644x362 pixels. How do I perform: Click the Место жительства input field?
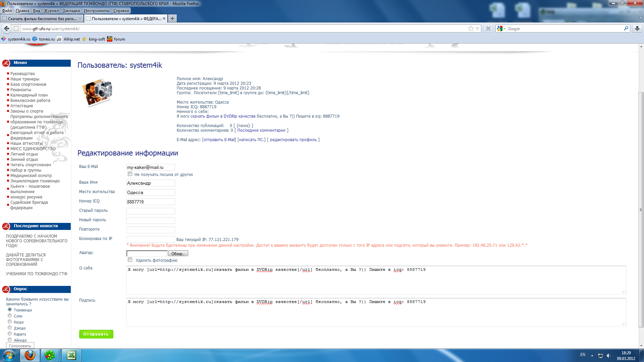coord(151,192)
